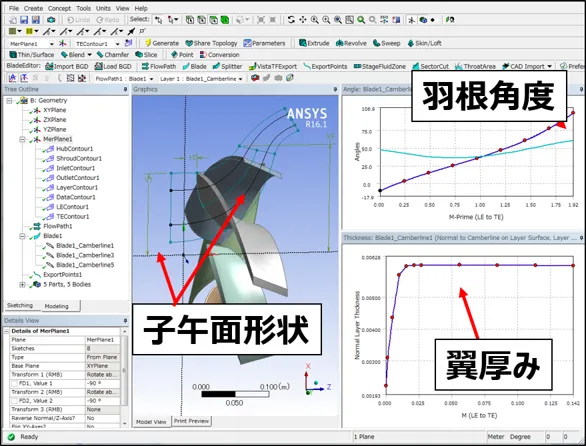Click the Splitter BladeEditor tool

pos(227,66)
